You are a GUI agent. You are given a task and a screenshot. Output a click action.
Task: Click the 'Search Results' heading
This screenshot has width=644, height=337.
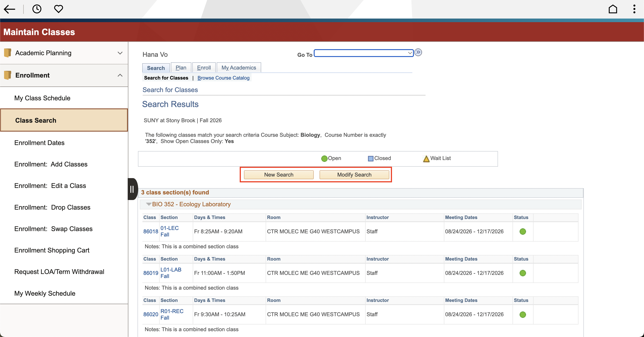170,104
